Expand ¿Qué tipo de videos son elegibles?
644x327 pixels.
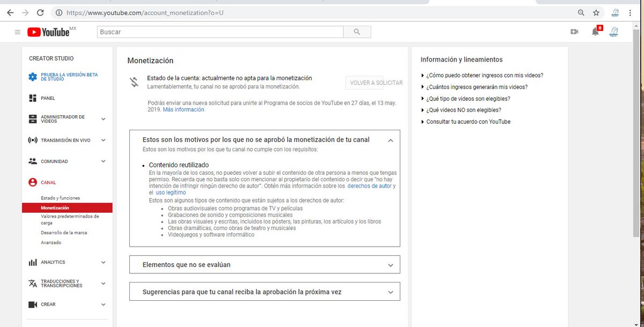(x=466, y=99)
